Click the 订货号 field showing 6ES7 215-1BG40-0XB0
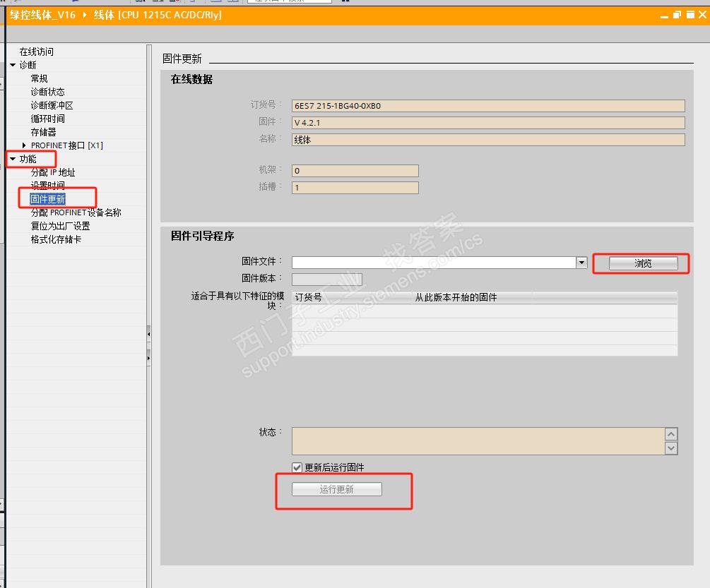 click(488, 106)
